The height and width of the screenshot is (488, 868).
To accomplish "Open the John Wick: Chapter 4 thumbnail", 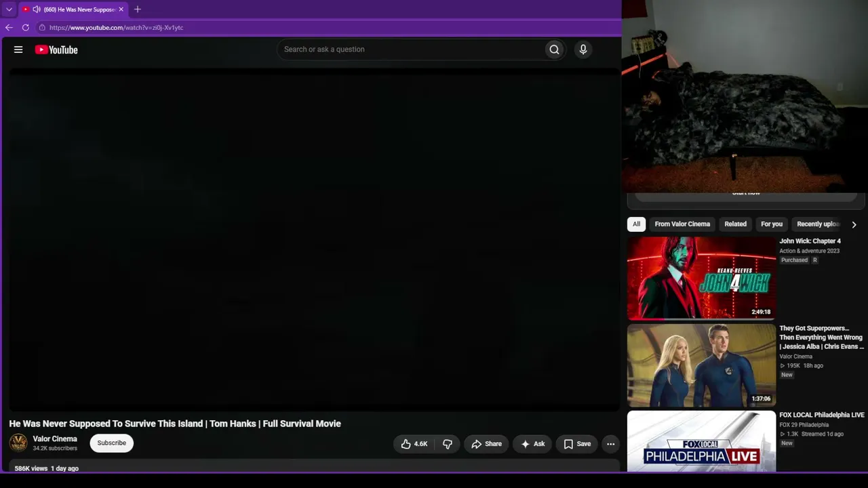I will click(x=701, y=278).
